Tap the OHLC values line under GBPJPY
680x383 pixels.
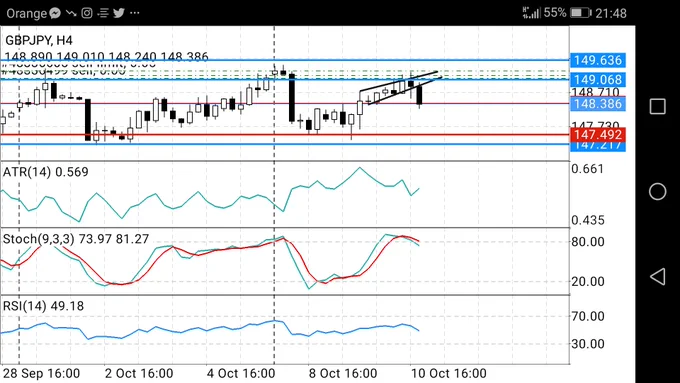(107, 56)
